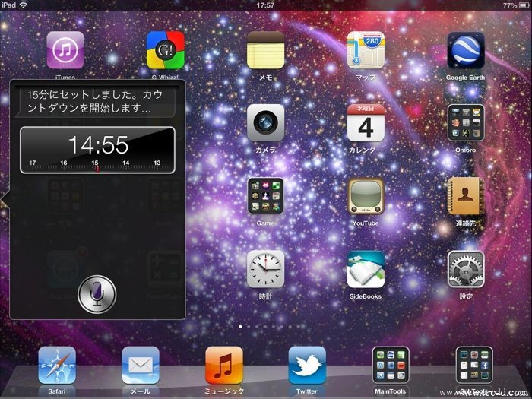Open the iTunes app
Viewport: 532px width, 399px height.
pyautogui.click(x=65, y=50)
